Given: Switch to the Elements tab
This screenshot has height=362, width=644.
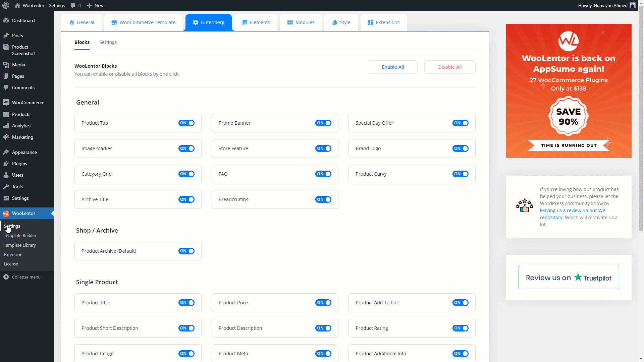Looking at the screenshot, I should (256, 22).
